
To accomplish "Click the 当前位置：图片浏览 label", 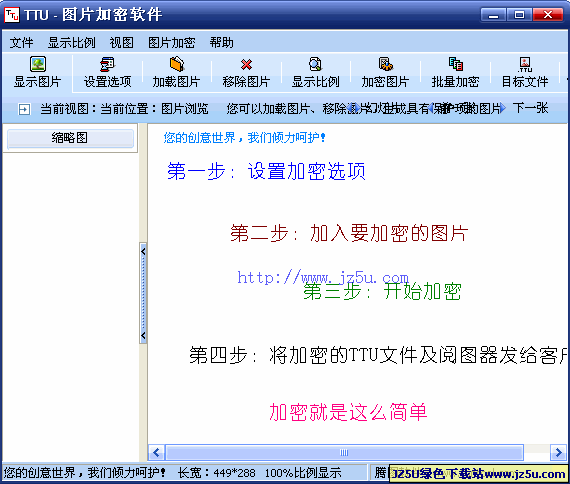I will click(154, 108).
